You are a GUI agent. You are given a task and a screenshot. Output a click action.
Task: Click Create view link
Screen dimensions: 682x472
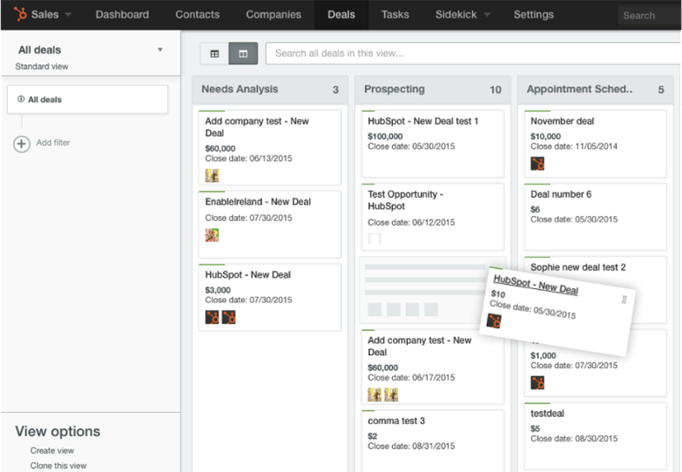coord(52,451)
